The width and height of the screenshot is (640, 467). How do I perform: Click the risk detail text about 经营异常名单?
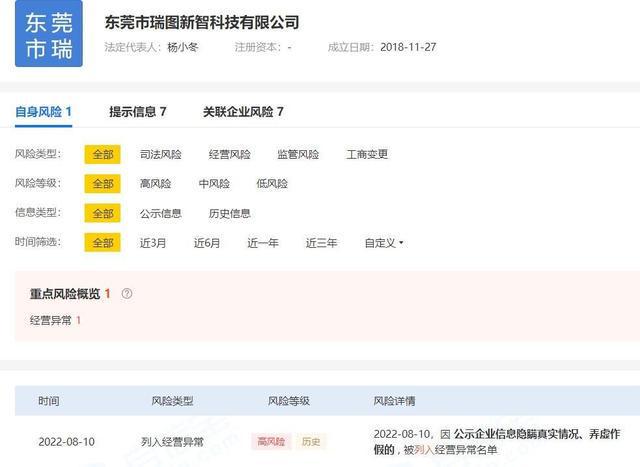[497, 442]
